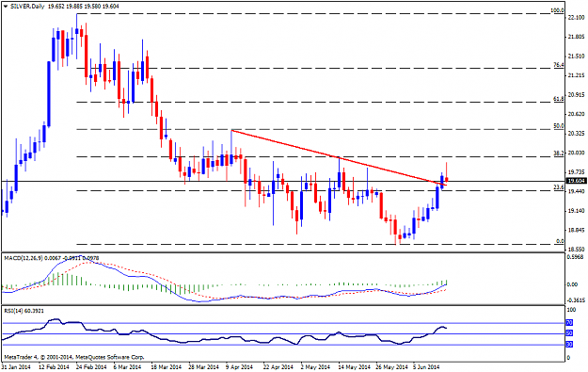Click the 19.735 price axis value
This screenshot has width=588, height=372.
(x=577, y=172)
